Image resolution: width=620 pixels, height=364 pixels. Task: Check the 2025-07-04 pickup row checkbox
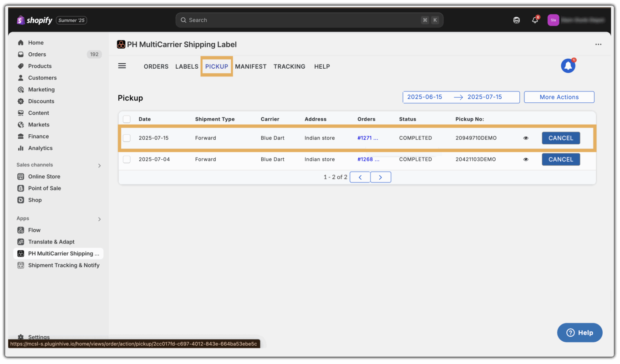[x=127, y=159]
